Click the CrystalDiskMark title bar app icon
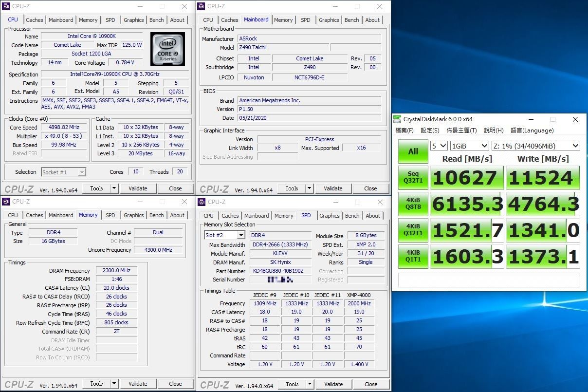588x392 pixels. point(398,119)
